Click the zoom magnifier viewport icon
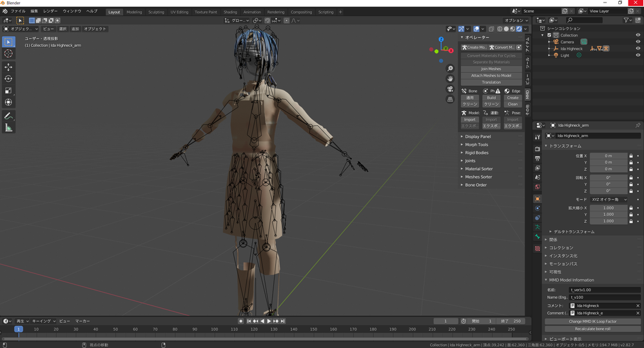 point(450,68)
